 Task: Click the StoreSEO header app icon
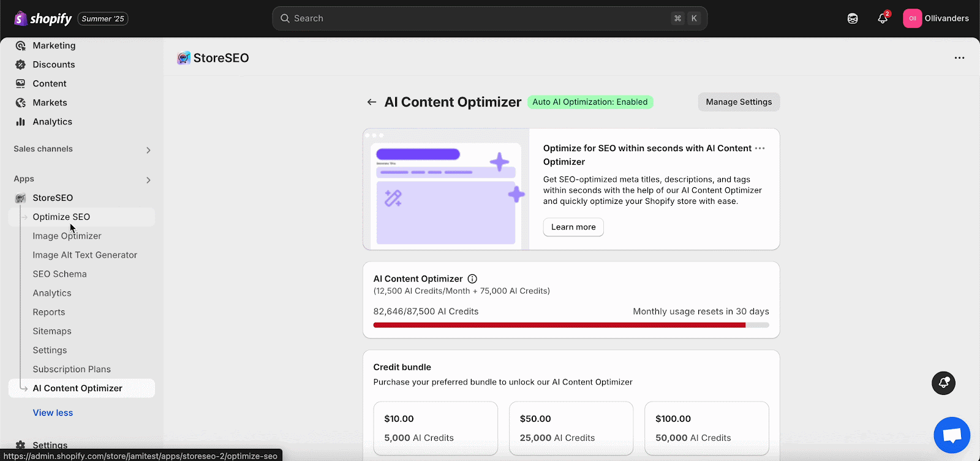tap(184, 58)
